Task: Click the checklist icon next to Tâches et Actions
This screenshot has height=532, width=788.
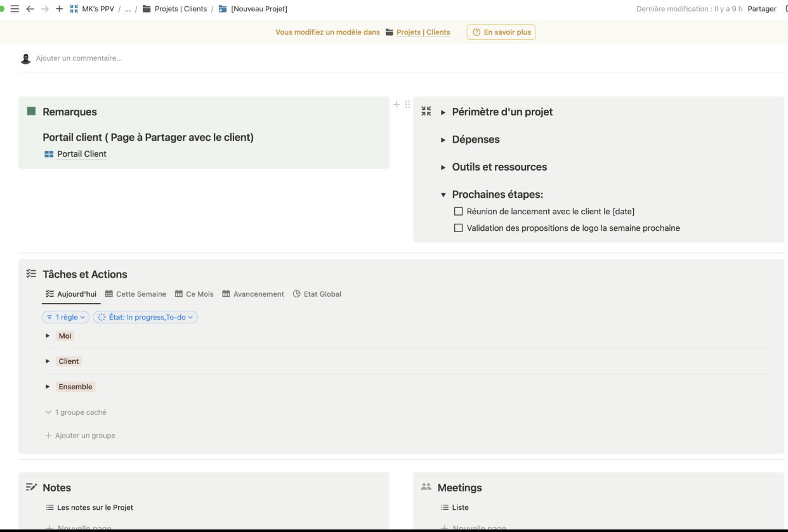Action: click(30, 273)
